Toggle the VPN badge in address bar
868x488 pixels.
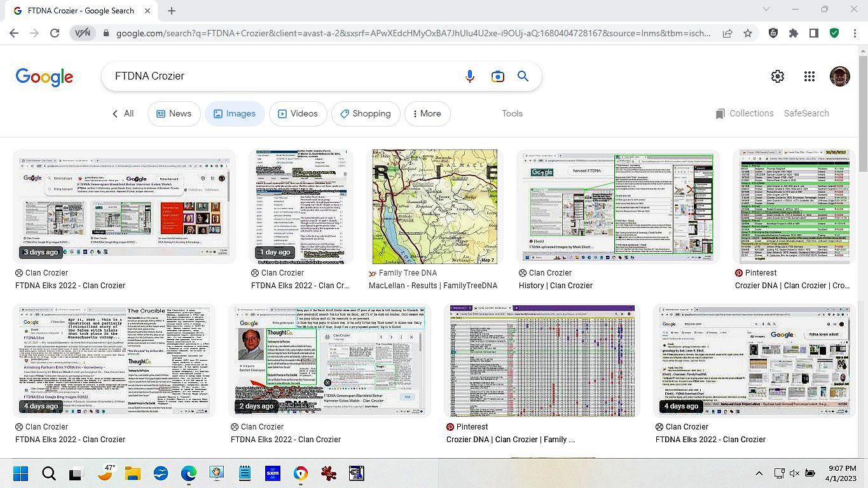(83, 33)
